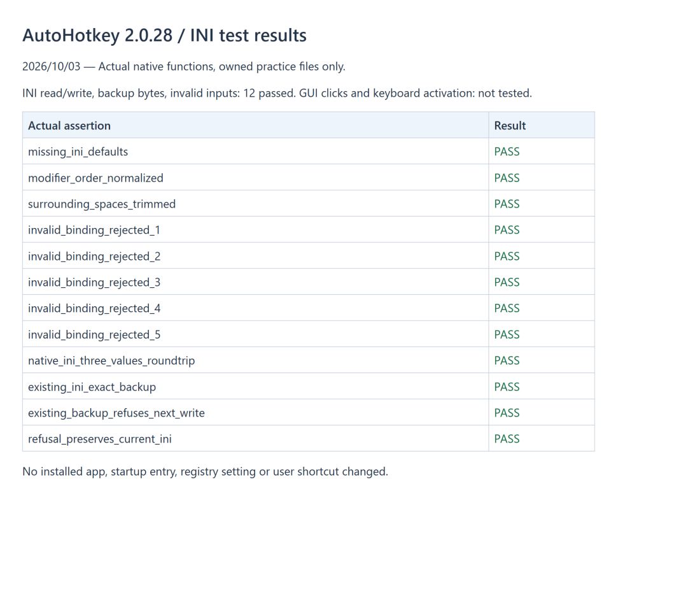
Task: Select the "missing_ini_defaults" assertion name
Action: 78,152
